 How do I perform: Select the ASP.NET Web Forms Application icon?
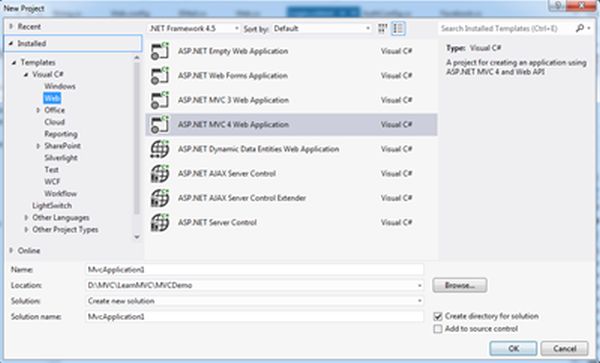pyautogui.click(x=160, y=76)
